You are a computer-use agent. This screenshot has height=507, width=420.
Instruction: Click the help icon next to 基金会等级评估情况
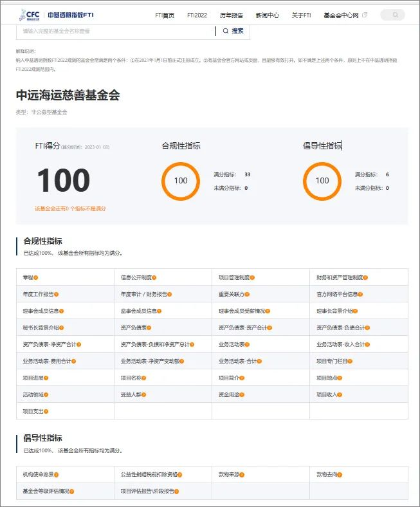click(x=72, y=492)
